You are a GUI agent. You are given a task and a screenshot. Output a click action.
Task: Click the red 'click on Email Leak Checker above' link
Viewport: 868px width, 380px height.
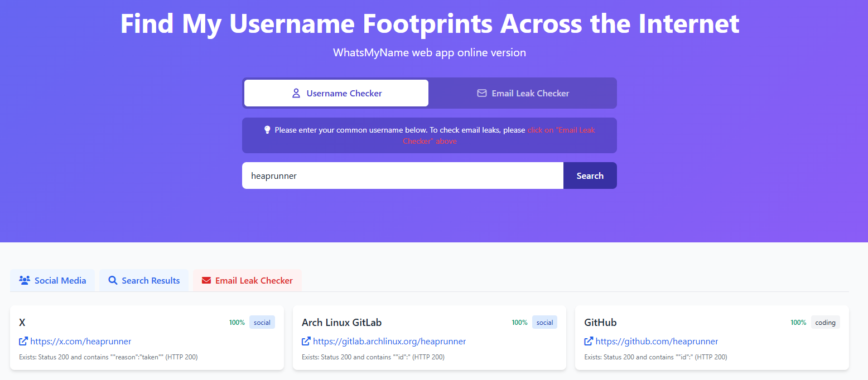coord(561,130)
